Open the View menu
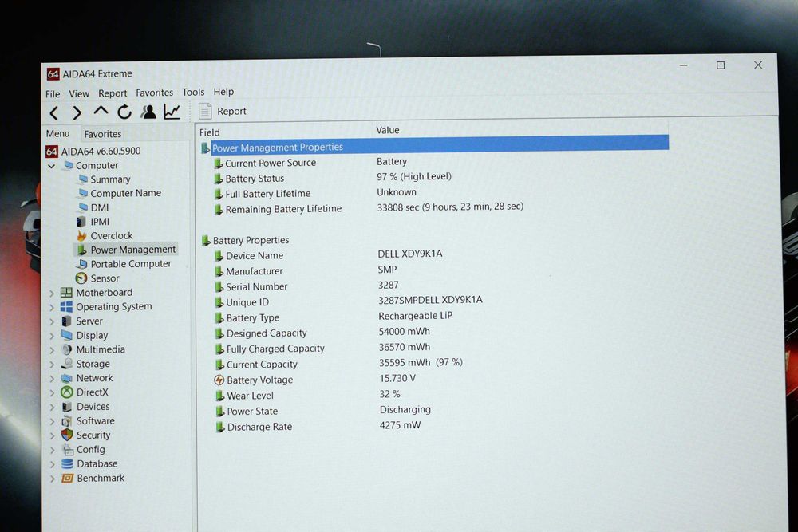Viewport: 798px width, 532px height. pos(79,93)
